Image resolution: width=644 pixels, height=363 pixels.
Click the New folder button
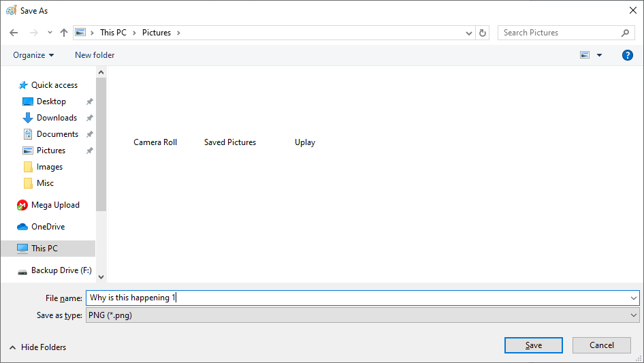click(95, 55)
